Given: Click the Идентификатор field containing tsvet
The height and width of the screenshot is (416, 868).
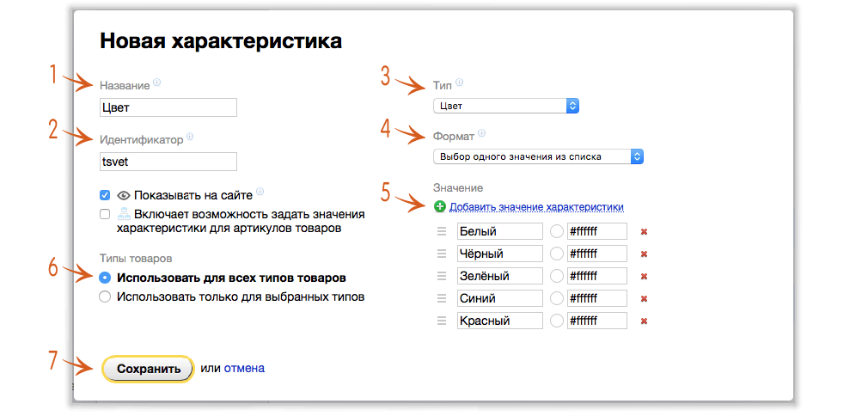Looking at the screenshot, I should click(x=168, y=162).
